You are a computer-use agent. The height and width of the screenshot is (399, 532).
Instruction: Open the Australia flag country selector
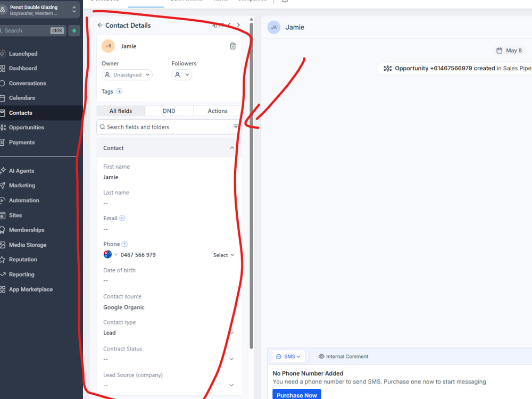point(111,254)
